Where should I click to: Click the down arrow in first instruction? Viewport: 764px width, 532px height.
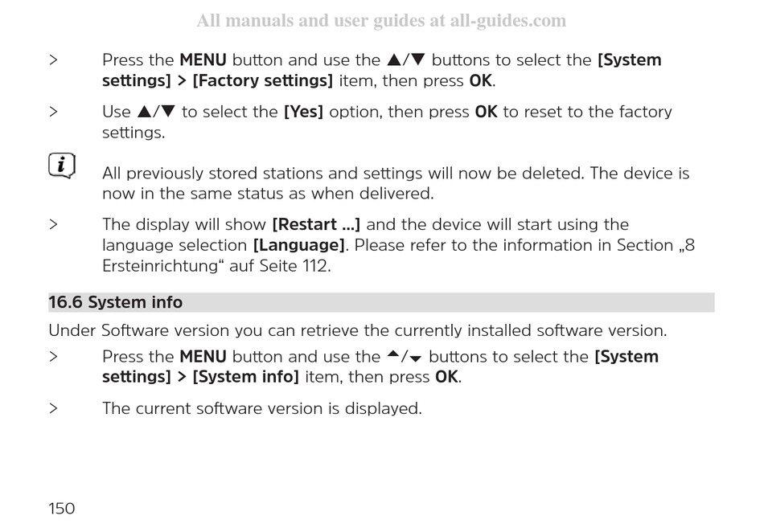tap(418, 59)
